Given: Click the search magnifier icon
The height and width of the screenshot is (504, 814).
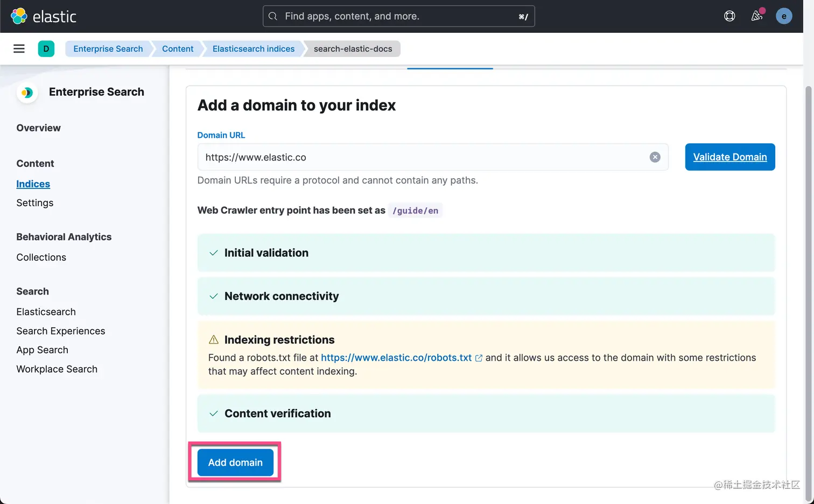Looking at the screenshot, I should [273, 16].
